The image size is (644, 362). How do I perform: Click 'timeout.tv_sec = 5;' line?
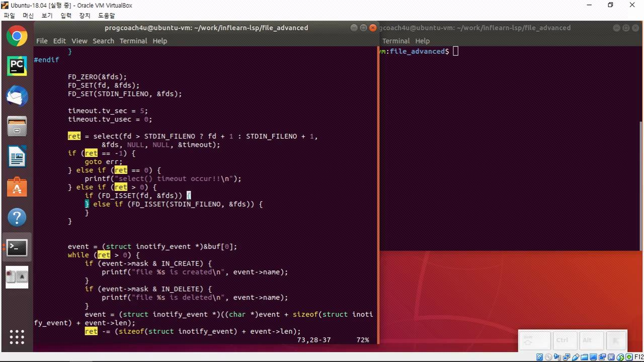coord(108,111)
